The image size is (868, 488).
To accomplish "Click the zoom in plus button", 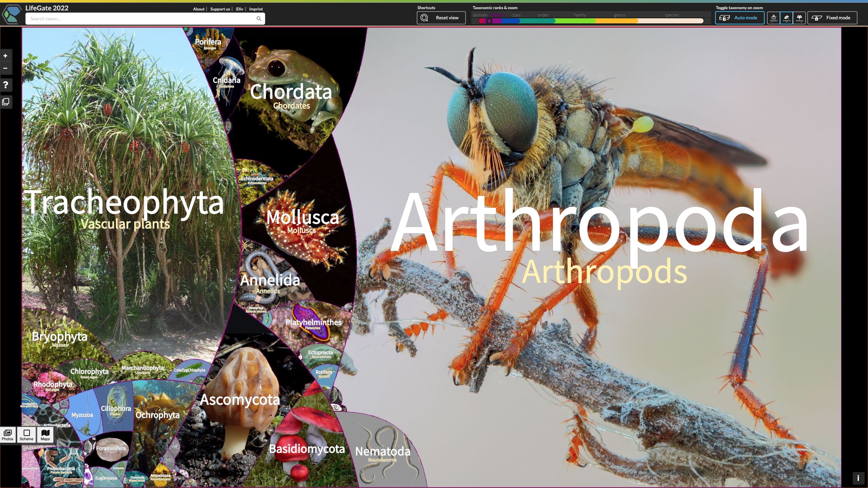I will coord(5,56).
